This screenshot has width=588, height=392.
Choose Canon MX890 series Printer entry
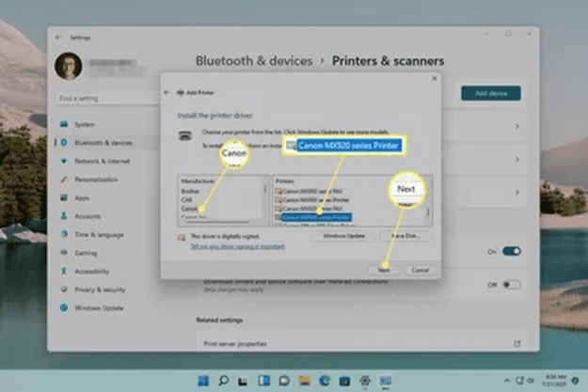312,199
